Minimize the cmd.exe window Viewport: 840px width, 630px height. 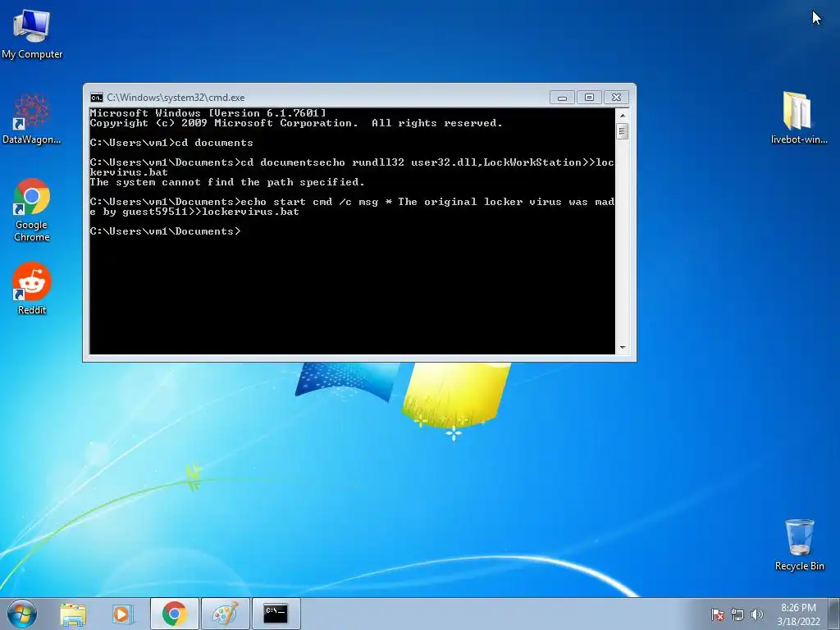pos(563,98)
